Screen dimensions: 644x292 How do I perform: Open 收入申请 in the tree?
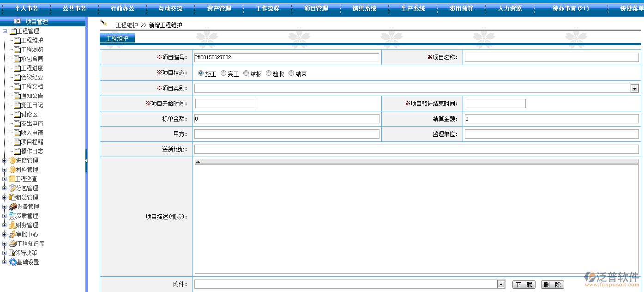(x=32, y=133)
